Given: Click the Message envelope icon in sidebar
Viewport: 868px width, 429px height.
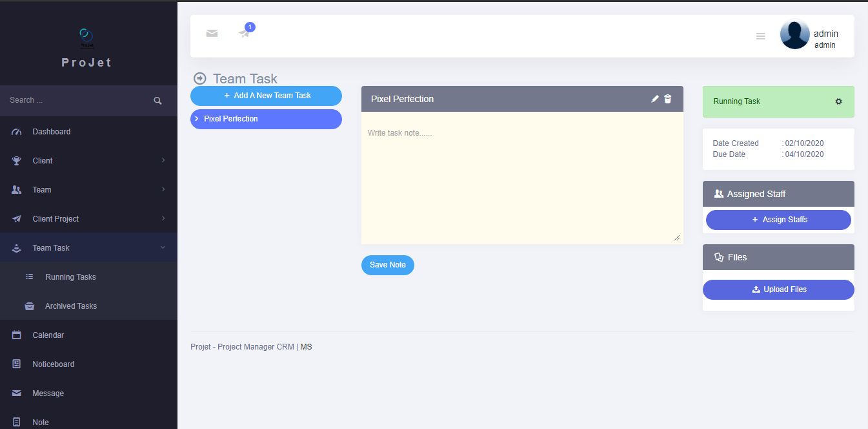Looking at the screenshot, I should (x=17, y=393).
